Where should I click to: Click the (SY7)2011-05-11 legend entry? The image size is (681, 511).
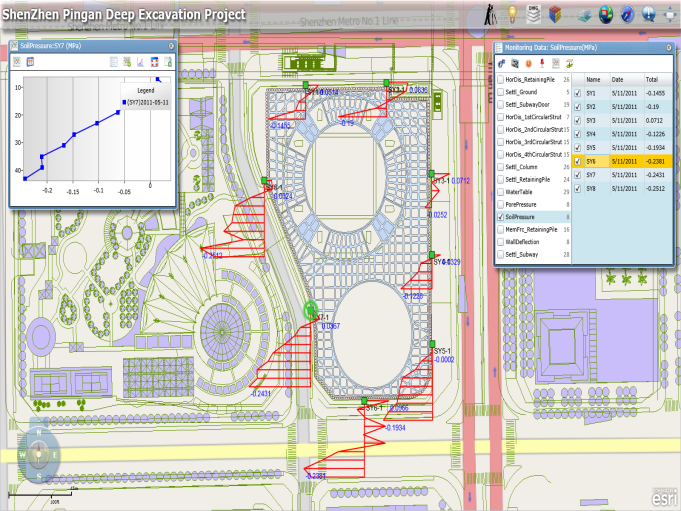[x=145, y=102]
